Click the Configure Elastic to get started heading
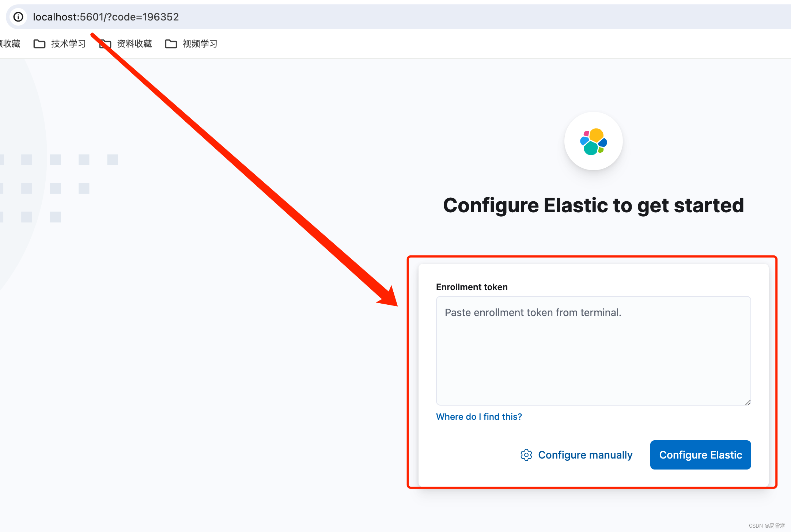The height and width of the screenshot is (532, 791). (x=593, y=205)
